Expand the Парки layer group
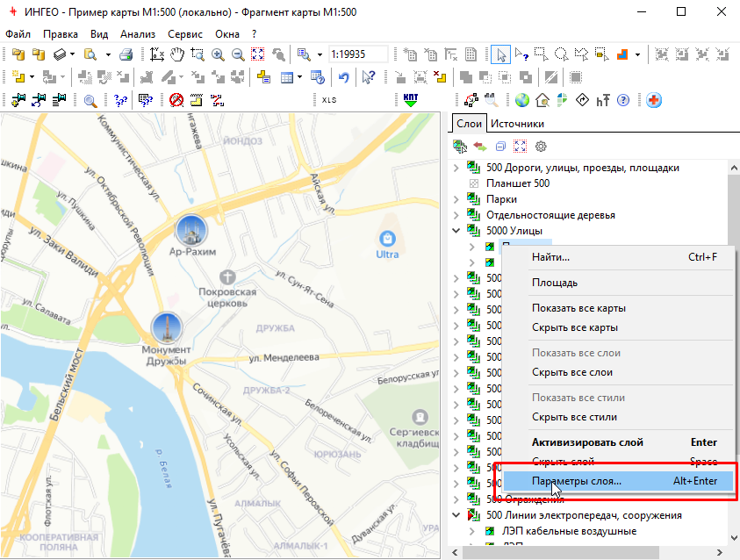This screenshot has width=740, height=560. 456,199
